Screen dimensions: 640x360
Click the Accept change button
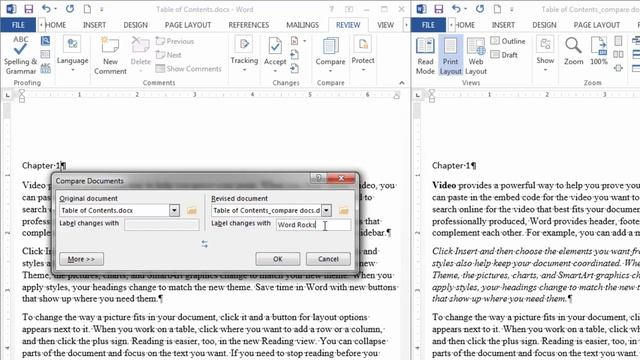coord(275,51)
